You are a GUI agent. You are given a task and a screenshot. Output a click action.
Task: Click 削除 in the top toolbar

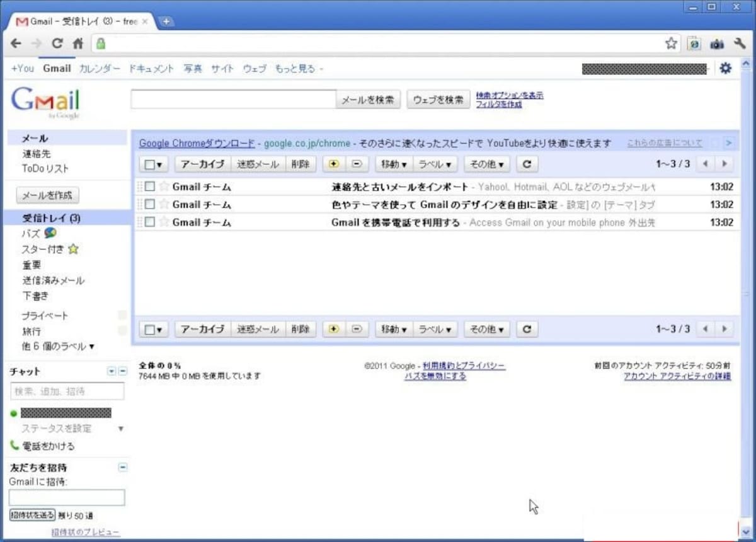coord(301,164)
